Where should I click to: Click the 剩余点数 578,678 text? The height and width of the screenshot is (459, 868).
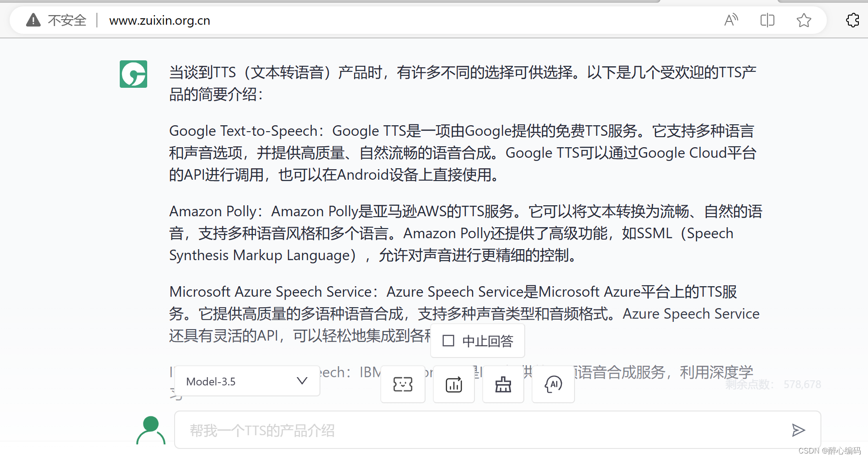[773, 384]
